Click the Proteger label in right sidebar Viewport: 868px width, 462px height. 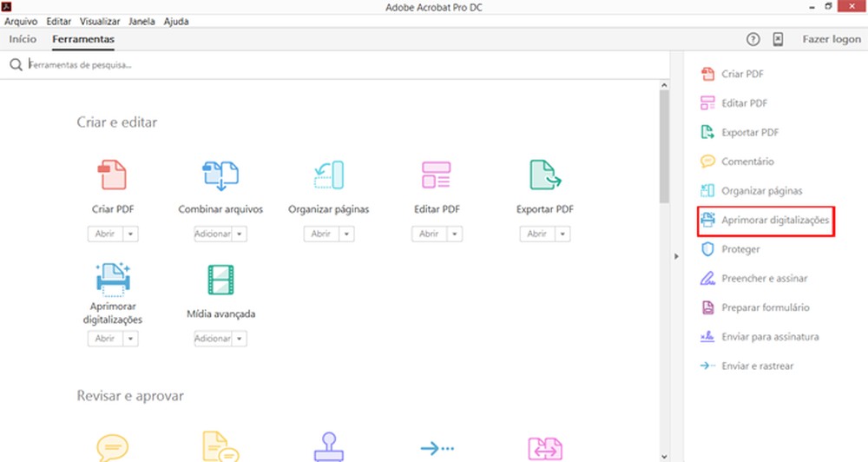pos(740,249)
